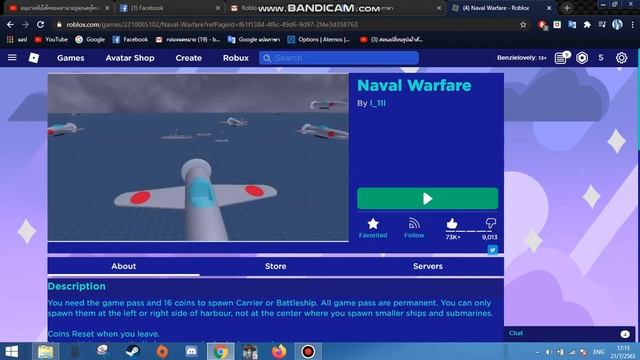Image resolution: width=640 pixels, height=360 pixels.
Task: Open a new browser tab with plus
Action: tap(567, 8)
